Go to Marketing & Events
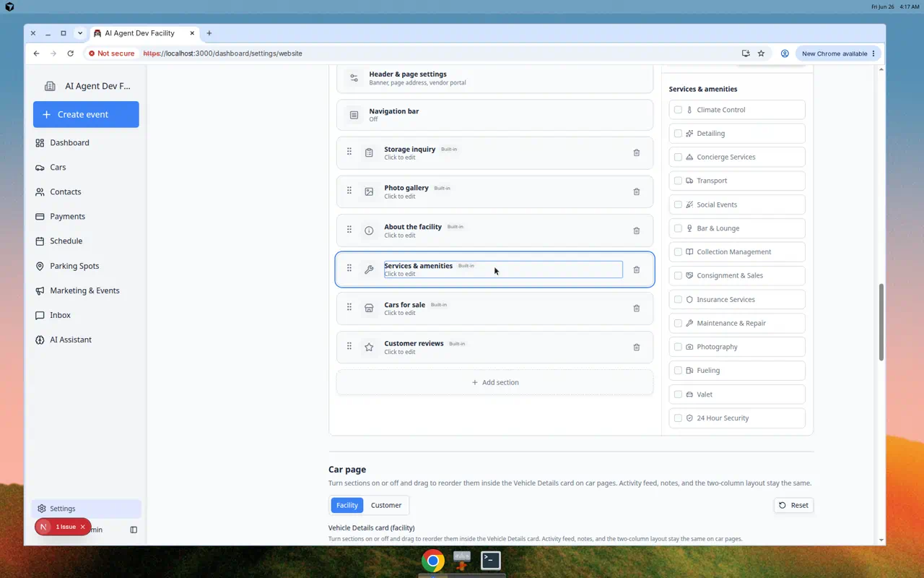The height and width of the screenshot is (578, 924). tap(86, 290)
